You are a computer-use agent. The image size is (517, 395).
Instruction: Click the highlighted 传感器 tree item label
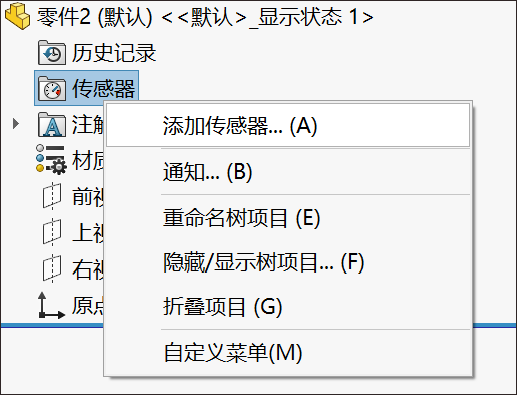[104, 89]
